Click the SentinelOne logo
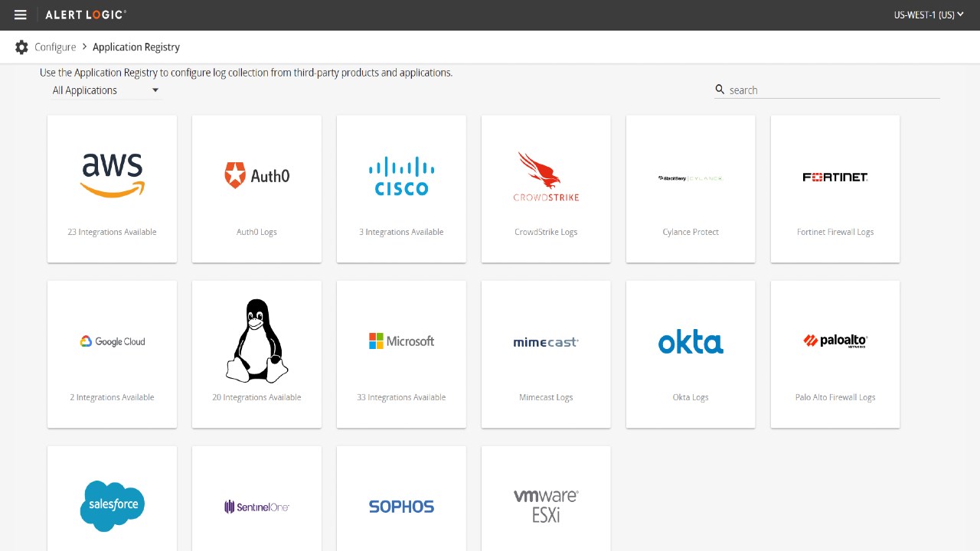 (x=257, y=507)
